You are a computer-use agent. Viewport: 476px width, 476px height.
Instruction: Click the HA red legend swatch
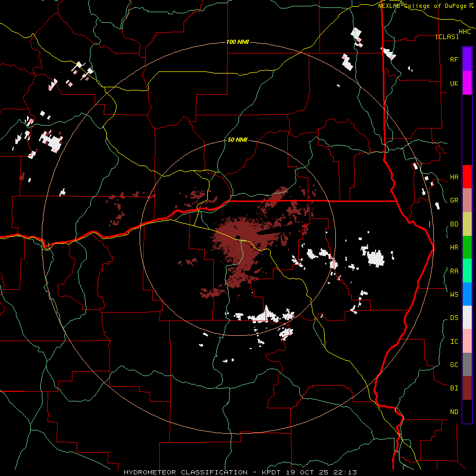467,177
